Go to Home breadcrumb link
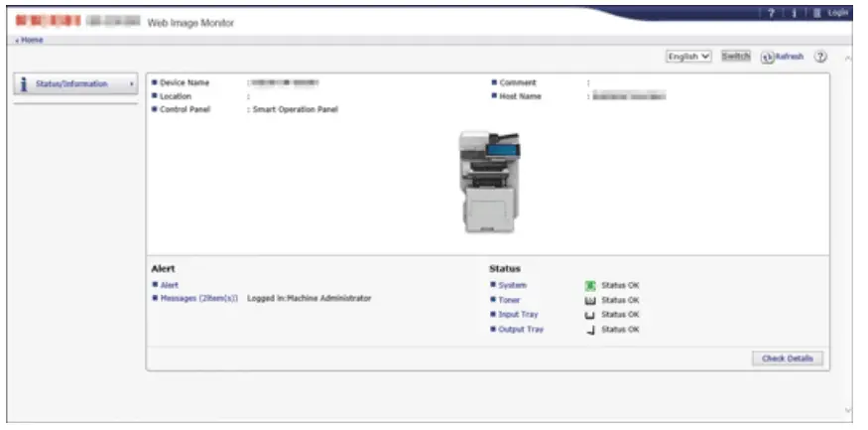 click(30, 40)
